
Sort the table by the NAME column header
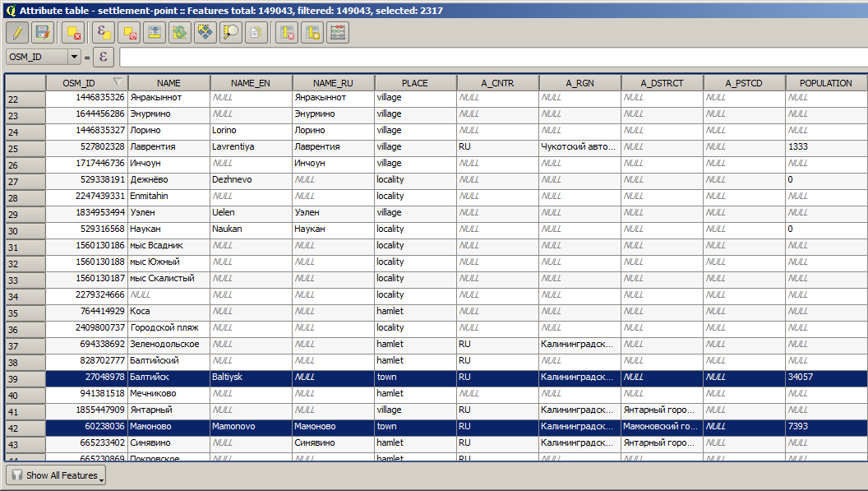click(x=169, y=82)
